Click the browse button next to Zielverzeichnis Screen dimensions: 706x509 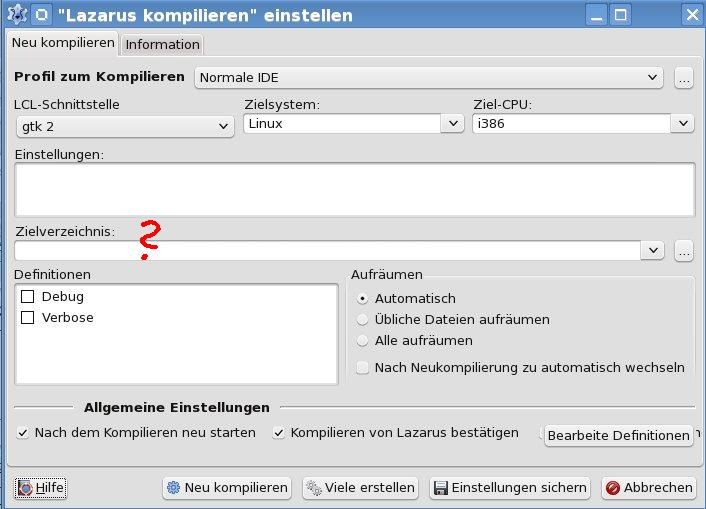tap(683, 251)
